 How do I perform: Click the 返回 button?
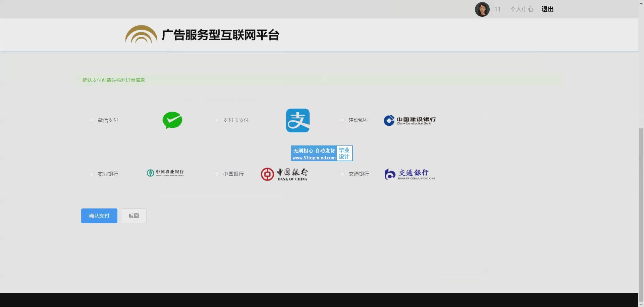pyautogui.click(x=134, y=216)
